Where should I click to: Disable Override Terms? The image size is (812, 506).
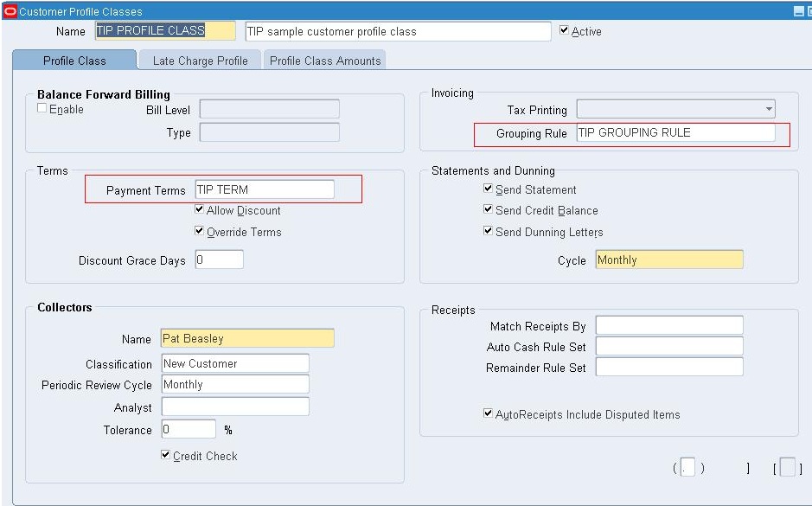pyautogui.click(x=199, y=232)
